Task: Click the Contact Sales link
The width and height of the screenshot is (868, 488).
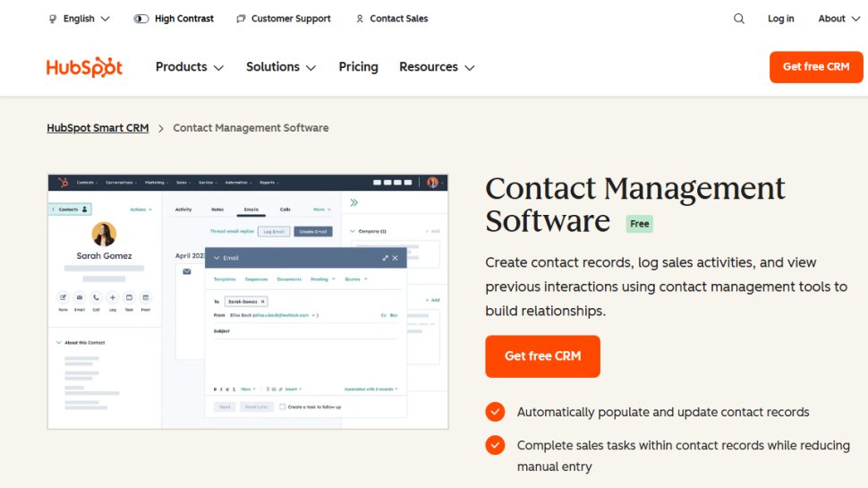Action: pyautogui.click(x=391, y=19)
